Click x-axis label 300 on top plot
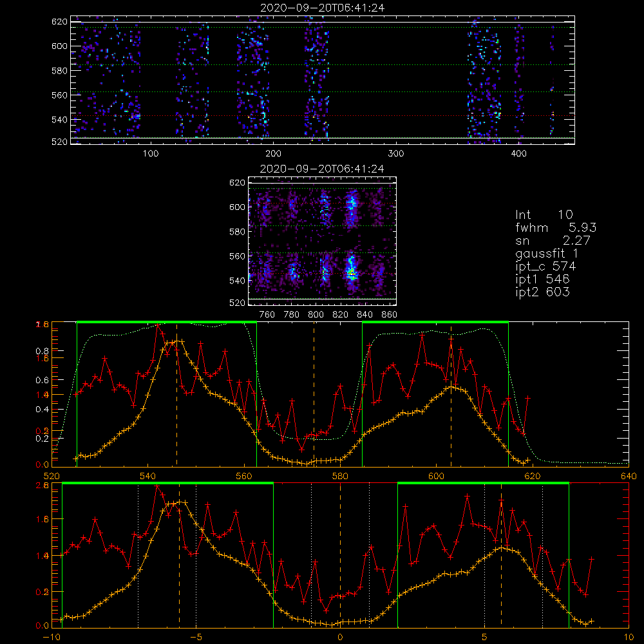644x644 pixels. click(x=396, y=154)
